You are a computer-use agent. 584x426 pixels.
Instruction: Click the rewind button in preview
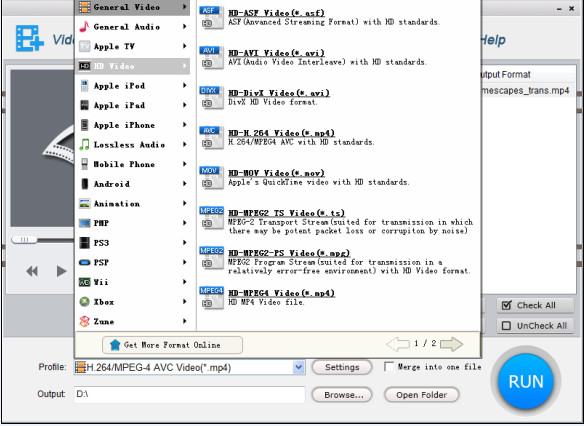32,271
